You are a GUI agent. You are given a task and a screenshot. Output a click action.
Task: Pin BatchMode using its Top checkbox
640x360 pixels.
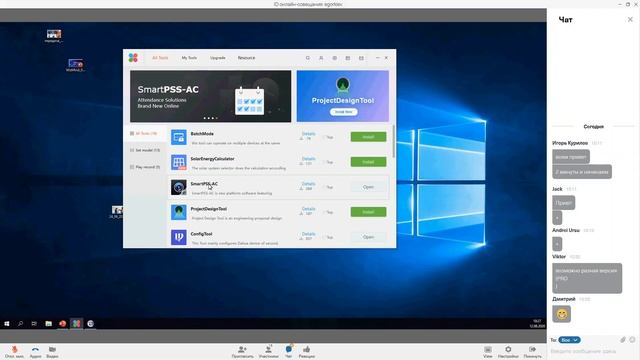(x=324, y=138)
